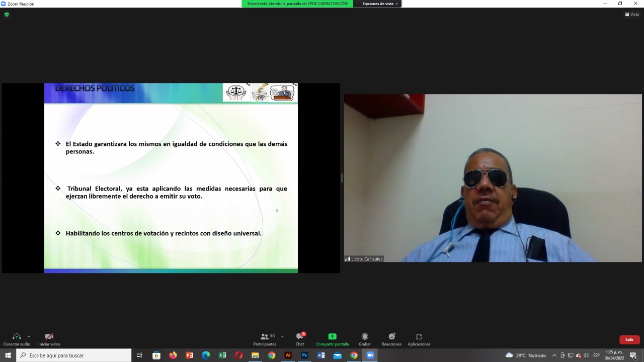Click the green encryption shield icon
Viewport: 644px width, 362px height.
click(x=7, y=15)
